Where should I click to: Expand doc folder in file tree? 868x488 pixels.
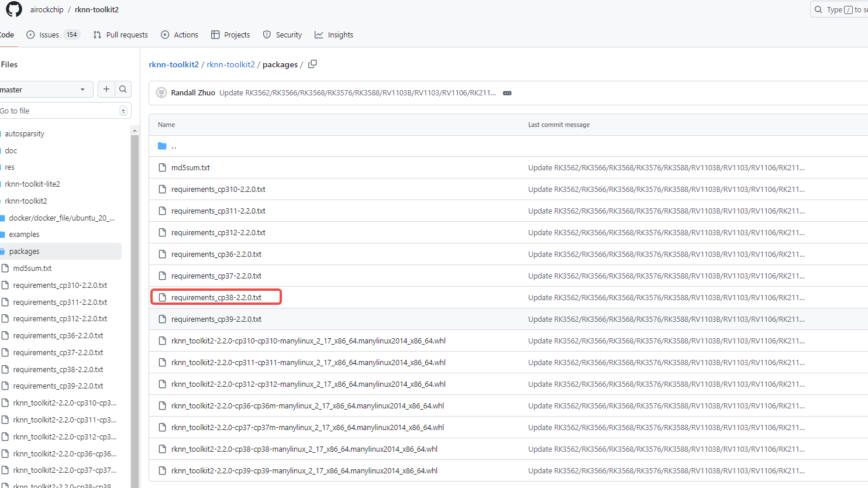11,150
